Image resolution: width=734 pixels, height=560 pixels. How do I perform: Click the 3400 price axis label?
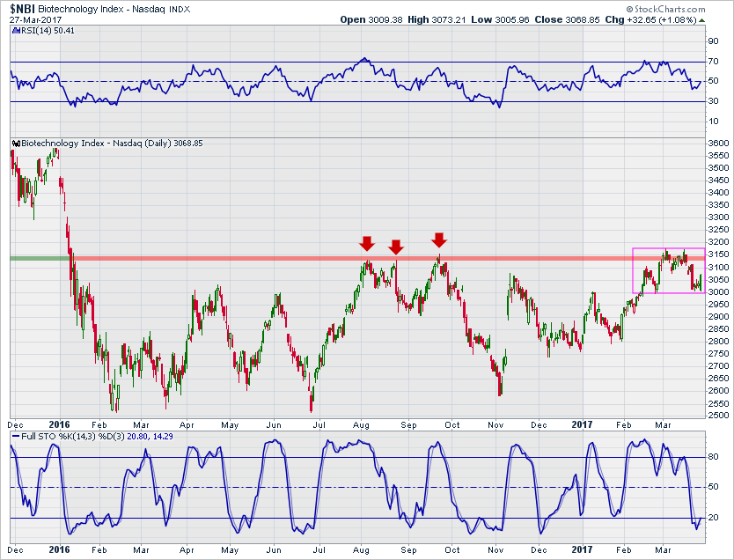point(718,193)
